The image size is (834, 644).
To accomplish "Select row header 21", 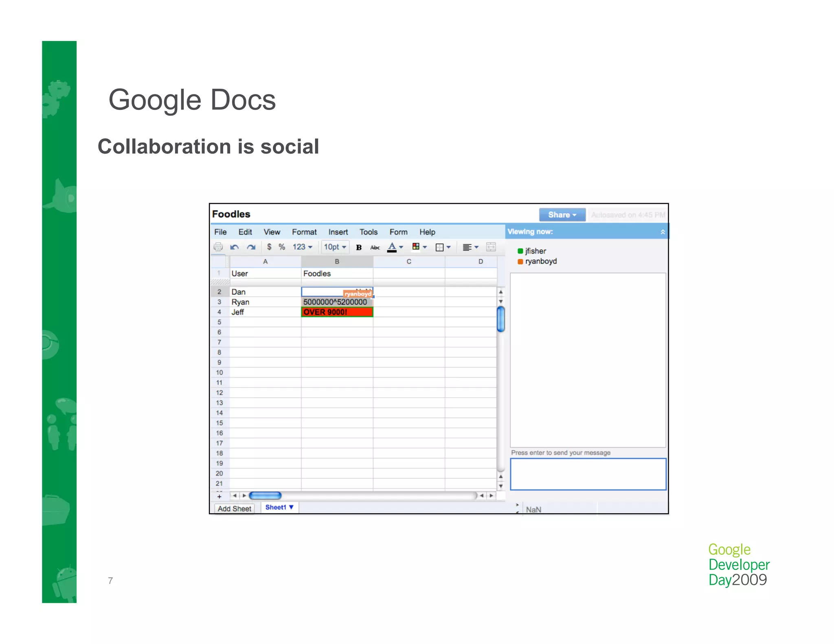I will pyautogui.click(x=219, y=484).
